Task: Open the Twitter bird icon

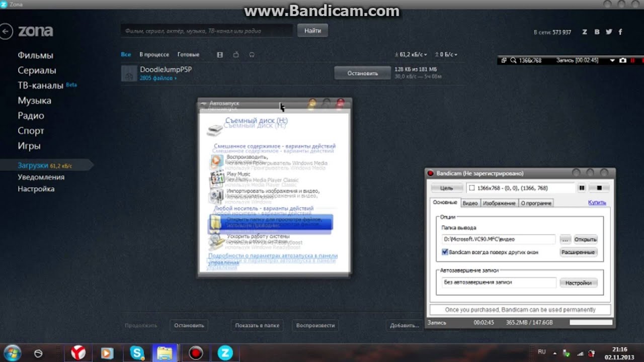Action: 609,32
